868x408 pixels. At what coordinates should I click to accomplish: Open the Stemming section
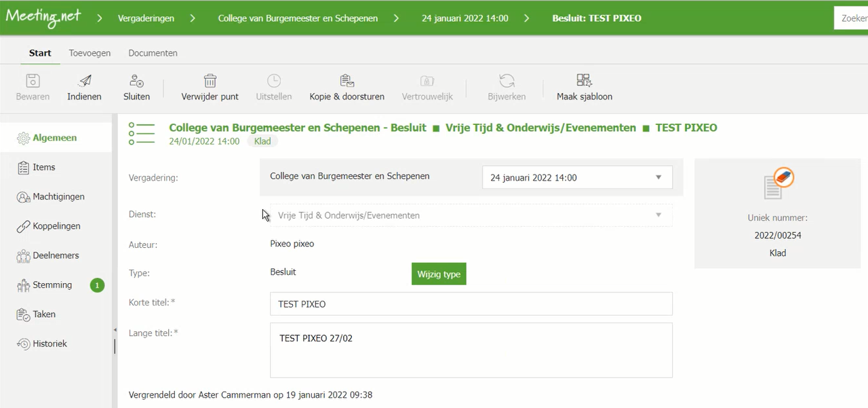(52, 285)
